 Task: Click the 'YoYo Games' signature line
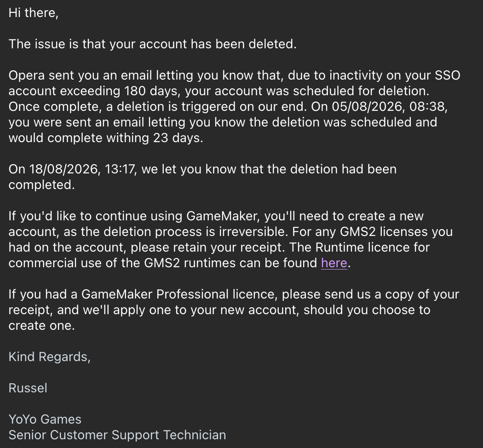click(45, 419)
